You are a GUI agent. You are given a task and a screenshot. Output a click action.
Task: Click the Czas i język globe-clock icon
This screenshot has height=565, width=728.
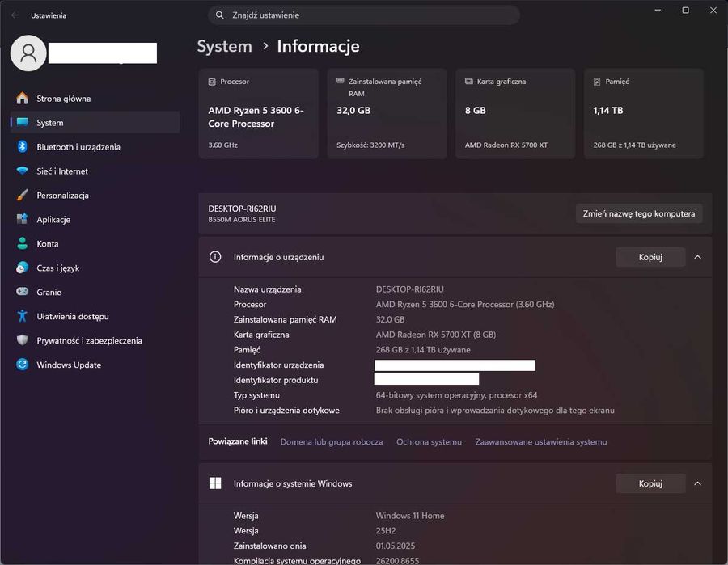[23, 268]
